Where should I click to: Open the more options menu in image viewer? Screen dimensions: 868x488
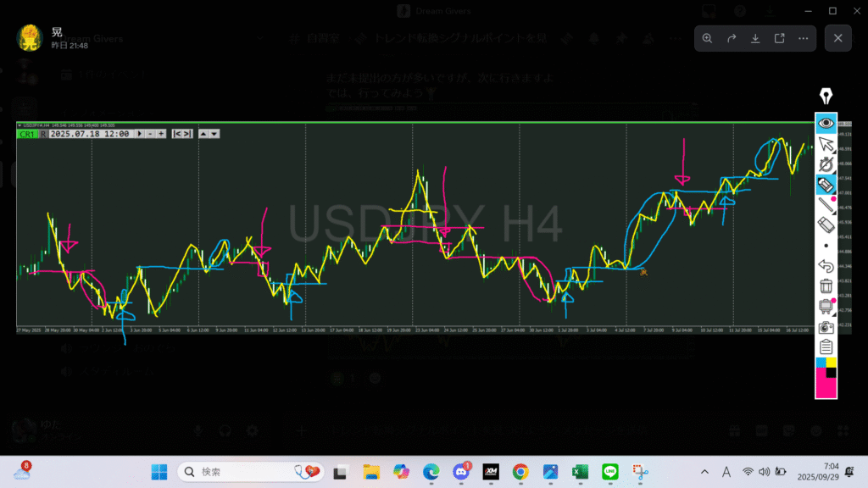[x=803, y=38]
